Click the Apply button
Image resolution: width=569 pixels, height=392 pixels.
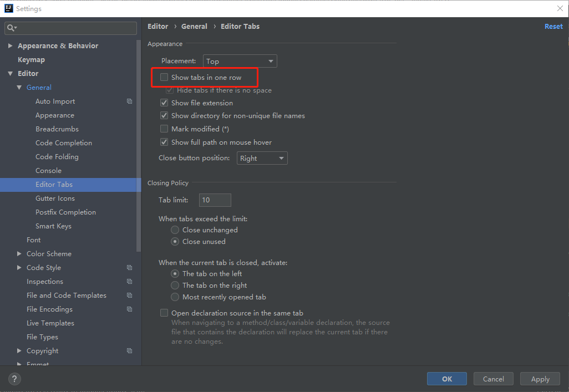click(540, 379)
